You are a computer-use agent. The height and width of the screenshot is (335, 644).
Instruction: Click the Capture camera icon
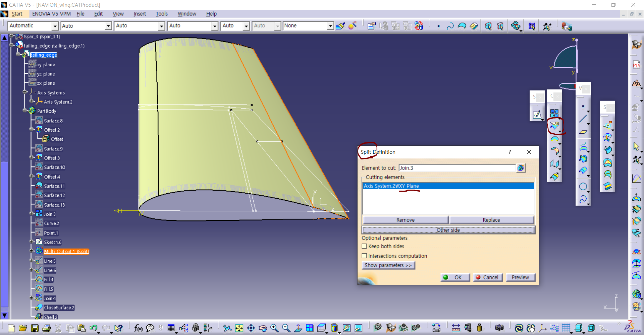[499, 328]
